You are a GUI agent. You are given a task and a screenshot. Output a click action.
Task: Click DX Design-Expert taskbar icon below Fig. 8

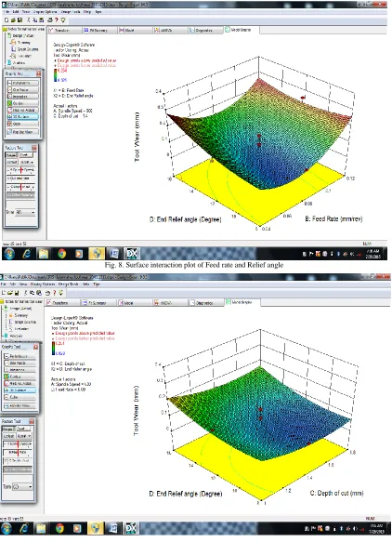pyautogui.click(x=131, y=254)
